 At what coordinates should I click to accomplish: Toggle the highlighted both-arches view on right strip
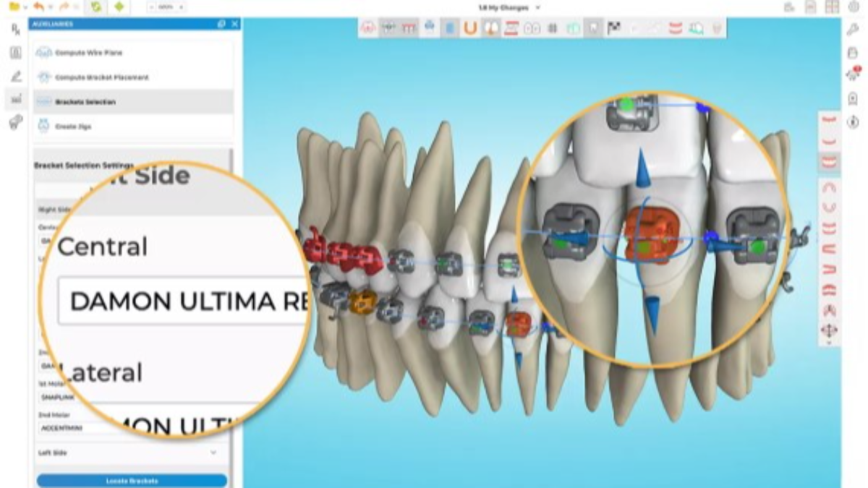point(829,161)
